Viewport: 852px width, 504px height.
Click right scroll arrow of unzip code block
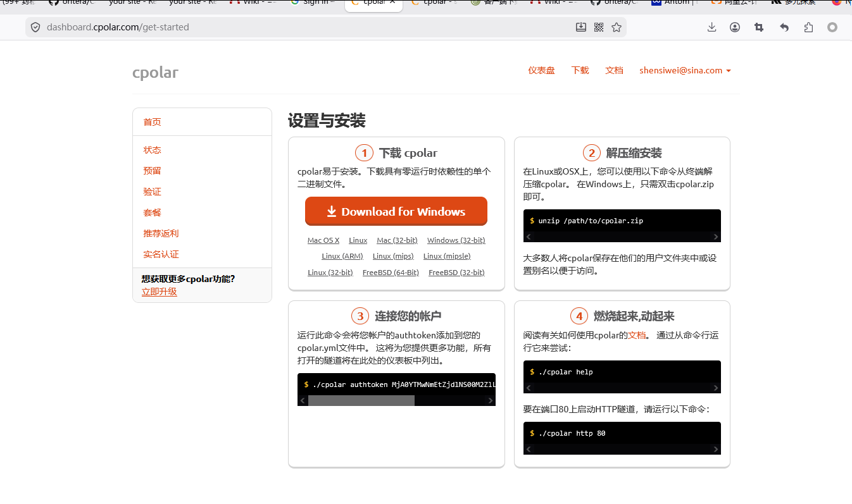pos(716,237)
